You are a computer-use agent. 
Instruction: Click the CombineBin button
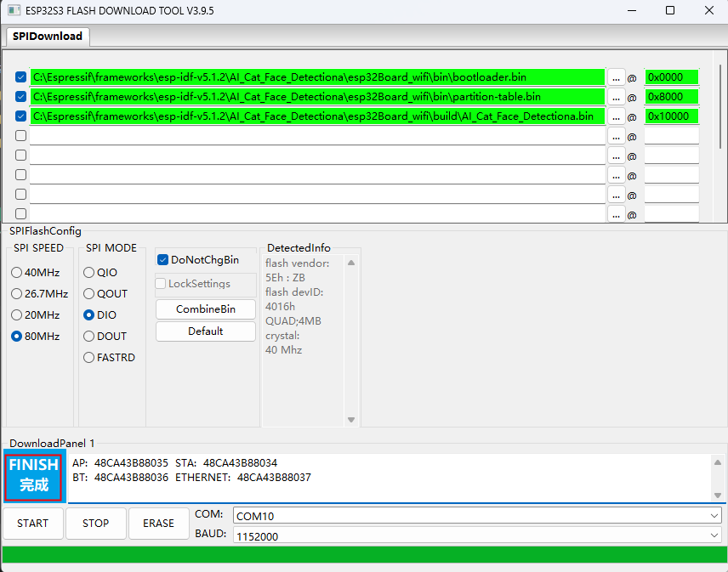click(205, 309)
